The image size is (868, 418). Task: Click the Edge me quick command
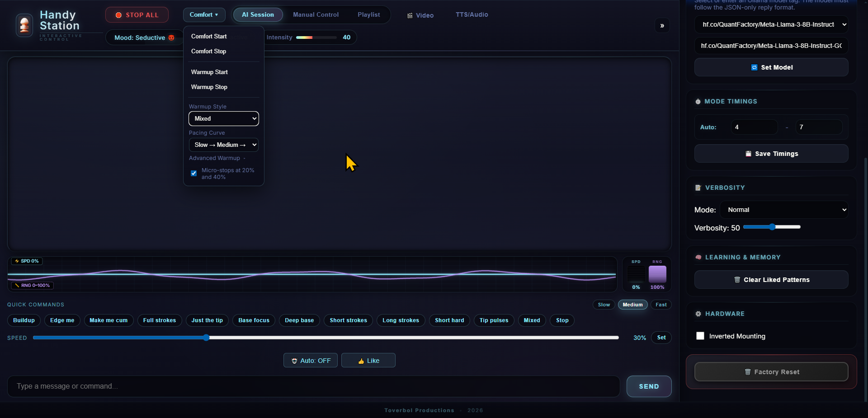[62, 320]
